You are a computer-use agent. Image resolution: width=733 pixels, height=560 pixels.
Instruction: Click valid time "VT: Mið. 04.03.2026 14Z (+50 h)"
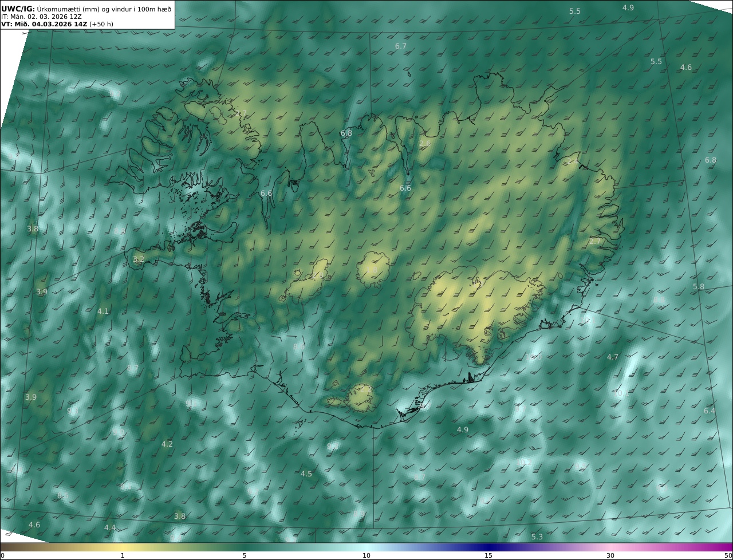pos(57,24)
